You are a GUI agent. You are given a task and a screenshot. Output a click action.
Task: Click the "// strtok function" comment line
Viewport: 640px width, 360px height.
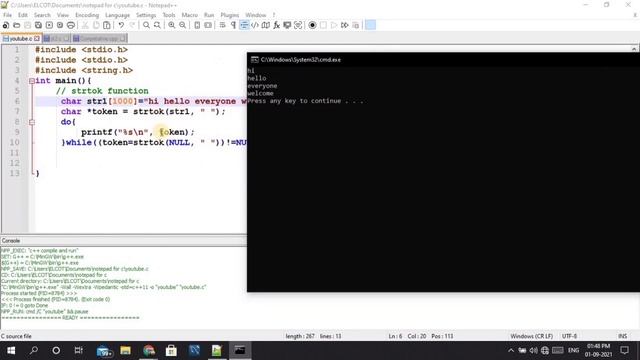pos(102,91)
